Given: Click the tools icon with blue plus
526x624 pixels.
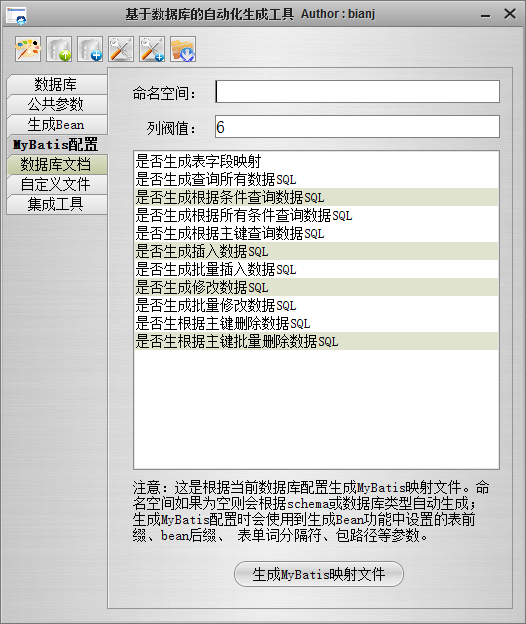Looking at the screenshot, I should (x=152, y=49).
